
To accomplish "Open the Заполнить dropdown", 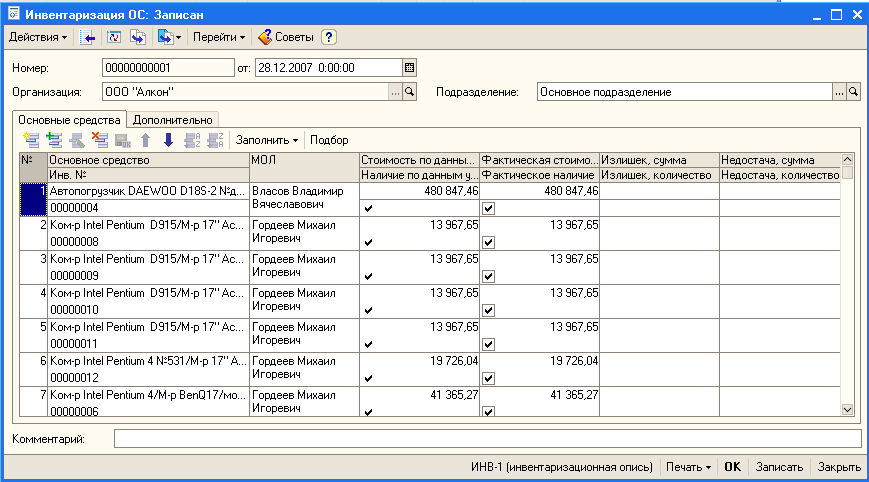I will (x=267, y=140).
